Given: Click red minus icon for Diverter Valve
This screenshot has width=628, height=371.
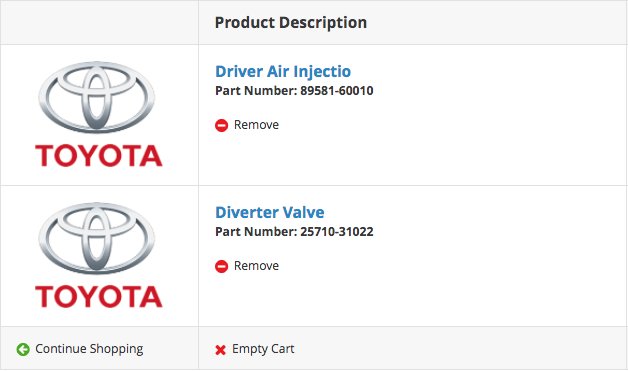Looking at the screenshot, I should coord(221,266).
